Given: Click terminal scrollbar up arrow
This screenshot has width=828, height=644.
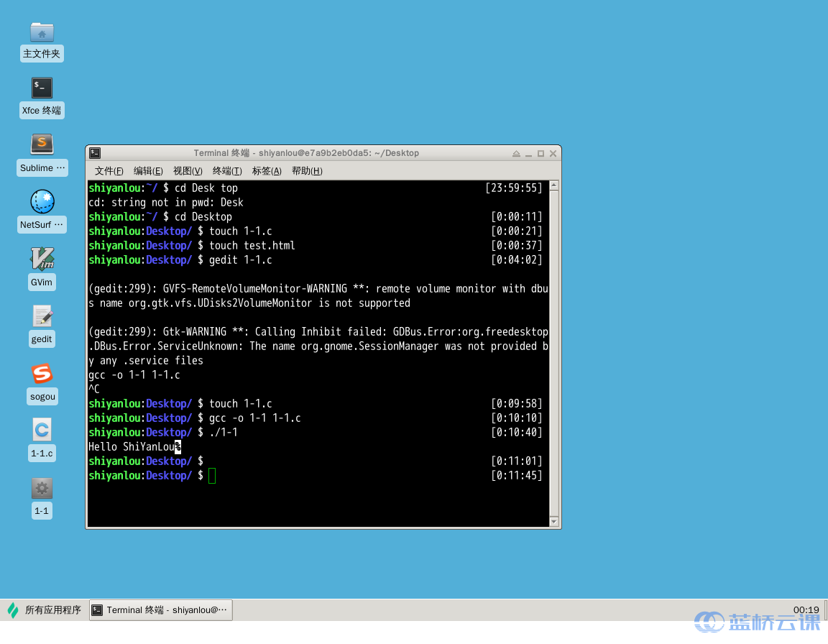Looking at the screenshot, I should pos(553,186).
